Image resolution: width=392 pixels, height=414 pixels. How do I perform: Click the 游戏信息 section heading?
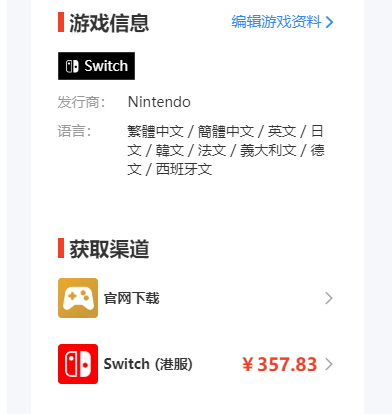click(x=109, y=23)
